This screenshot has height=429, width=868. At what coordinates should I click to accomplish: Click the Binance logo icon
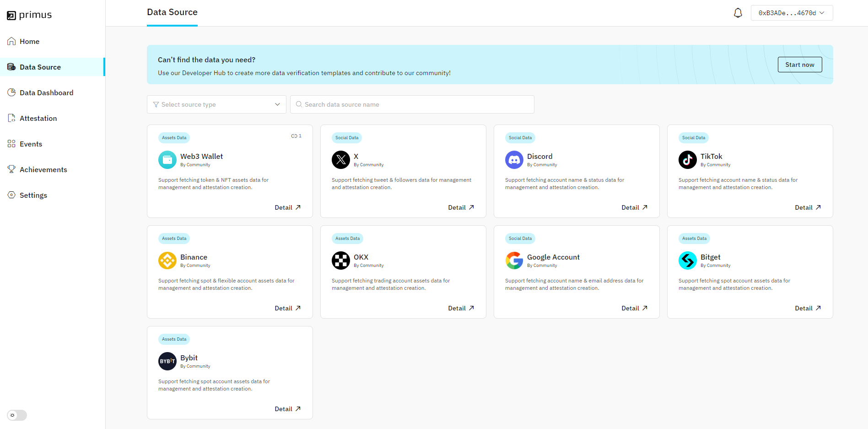click(167, 261)
